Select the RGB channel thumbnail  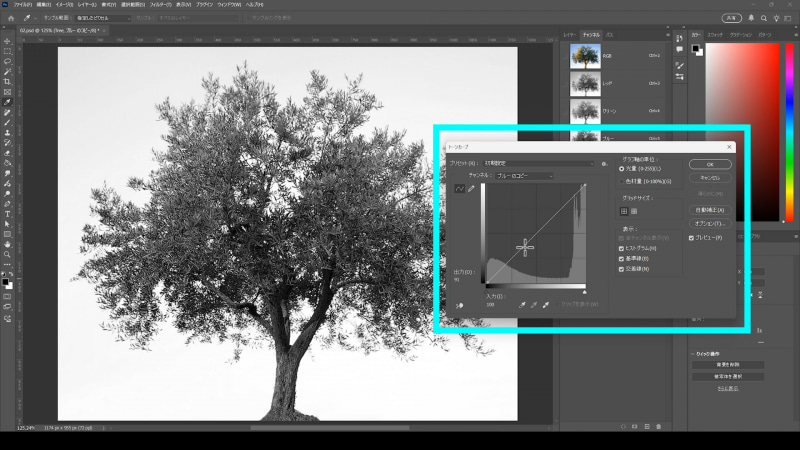[x=585, y=56]
